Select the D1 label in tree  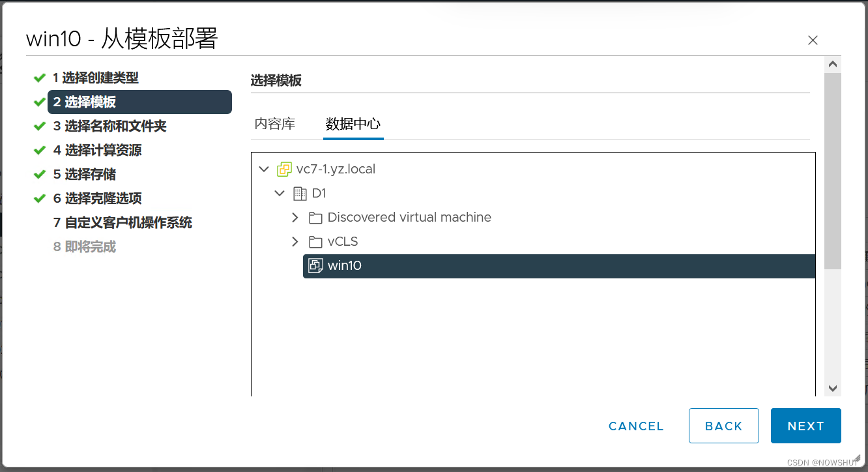tap(319, 194)
